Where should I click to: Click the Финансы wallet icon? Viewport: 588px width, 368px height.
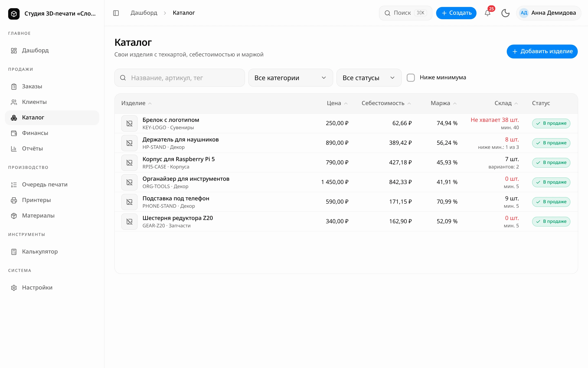[14, 133]
